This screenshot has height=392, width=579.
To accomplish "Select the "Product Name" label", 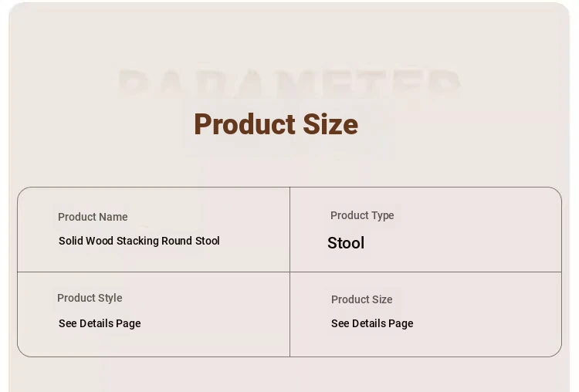I will click(93, 217).
